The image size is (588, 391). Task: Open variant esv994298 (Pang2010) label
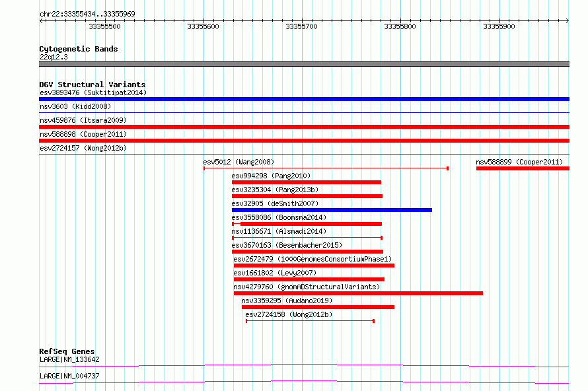[x=271, y=176]
